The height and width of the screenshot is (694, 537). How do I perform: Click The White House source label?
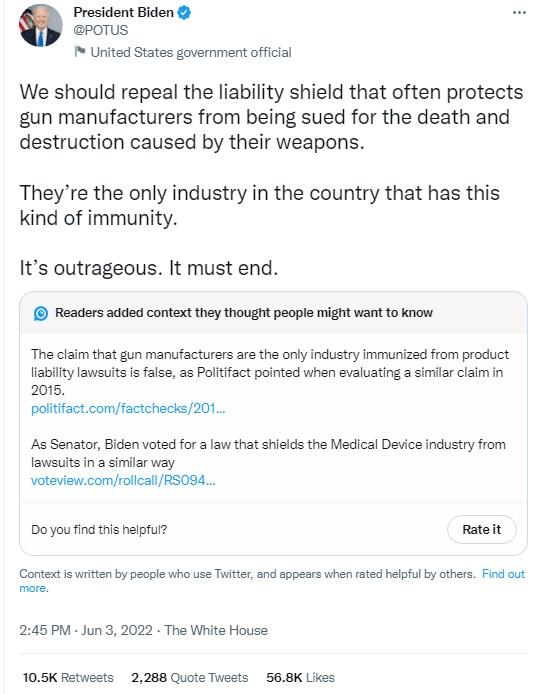(x=216, y=630)
